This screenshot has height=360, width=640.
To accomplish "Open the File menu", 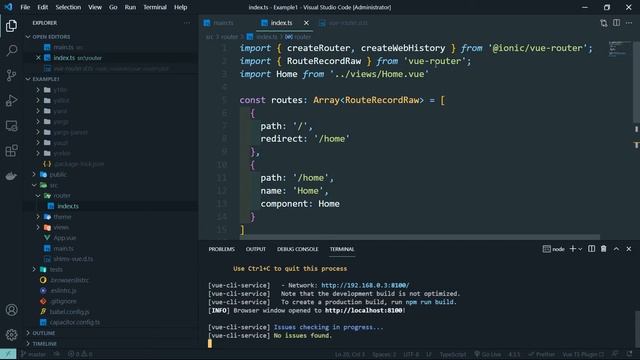I will pyautogui.click(x=25, y=7).
